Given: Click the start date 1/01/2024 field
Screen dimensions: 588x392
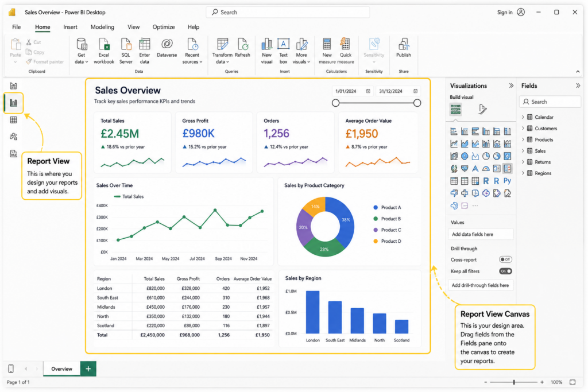Looking at the screenshot, I should click(352, 91).
